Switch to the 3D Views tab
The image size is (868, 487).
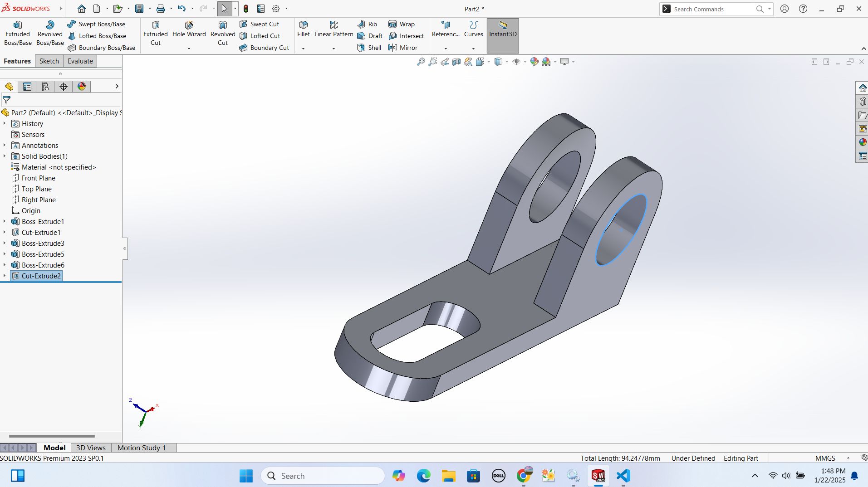tap(91, 448)
